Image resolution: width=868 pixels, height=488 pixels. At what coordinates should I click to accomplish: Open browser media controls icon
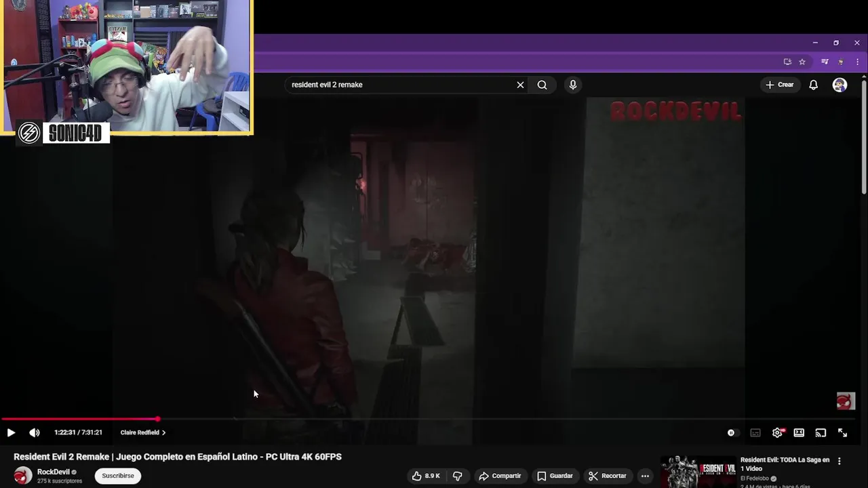pyautogui.click(x=825, y=62)
